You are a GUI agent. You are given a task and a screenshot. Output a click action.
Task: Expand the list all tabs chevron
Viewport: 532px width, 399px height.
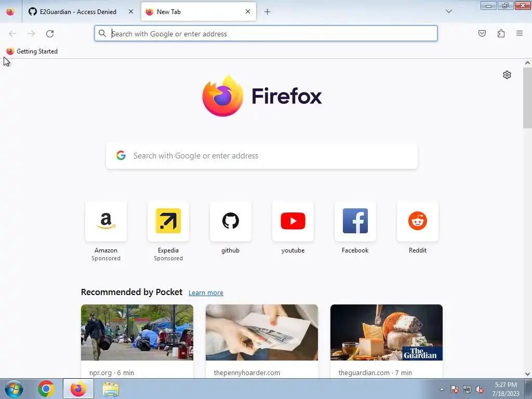click(449, 11)
